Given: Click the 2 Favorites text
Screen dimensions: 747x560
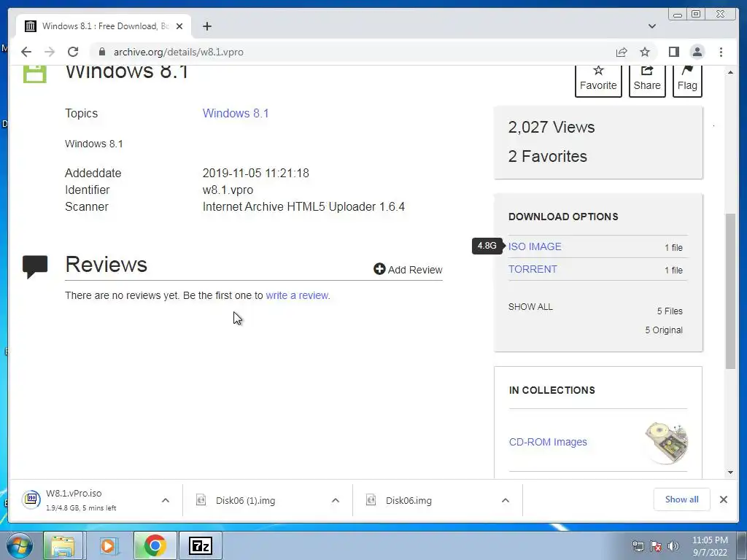Looking at the screenshot, I should (547, 156).
